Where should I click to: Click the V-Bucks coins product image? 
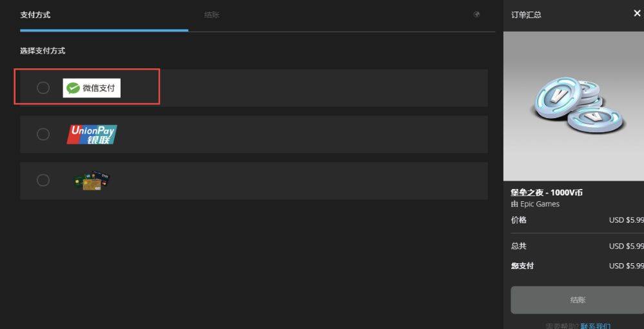coord(576,106)
